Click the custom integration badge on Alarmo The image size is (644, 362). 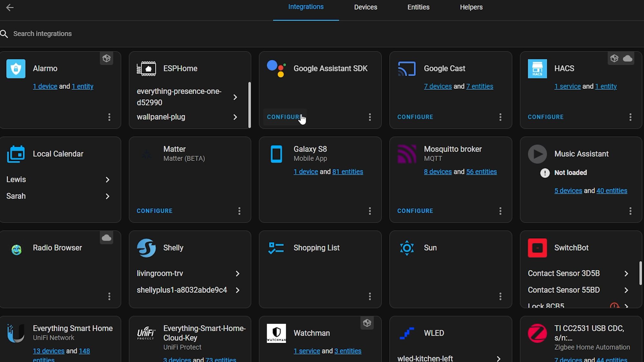(x=107, y=59)
